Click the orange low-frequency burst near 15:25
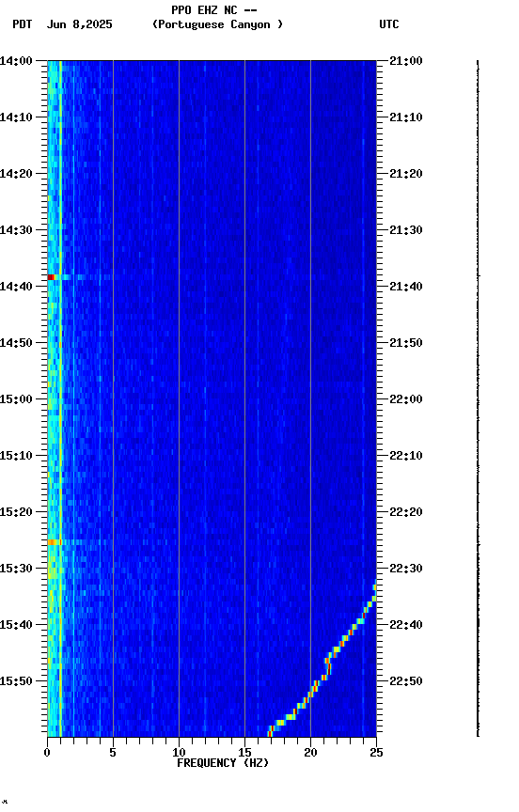The image size is (519, 812). pyautogui.click(x=54, y=542)
